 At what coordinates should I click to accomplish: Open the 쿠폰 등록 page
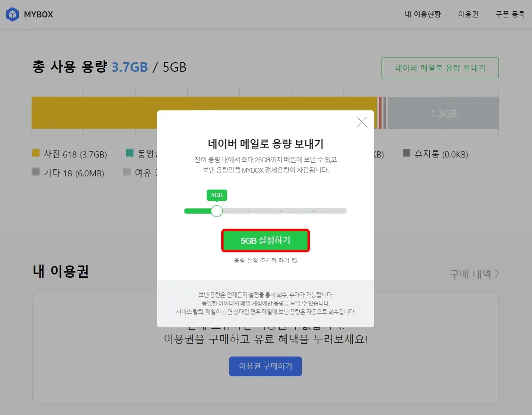510,14
